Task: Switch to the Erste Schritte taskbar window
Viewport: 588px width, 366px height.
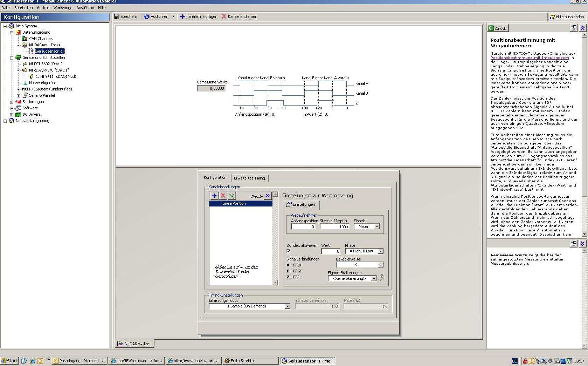Action: [250, 361]
